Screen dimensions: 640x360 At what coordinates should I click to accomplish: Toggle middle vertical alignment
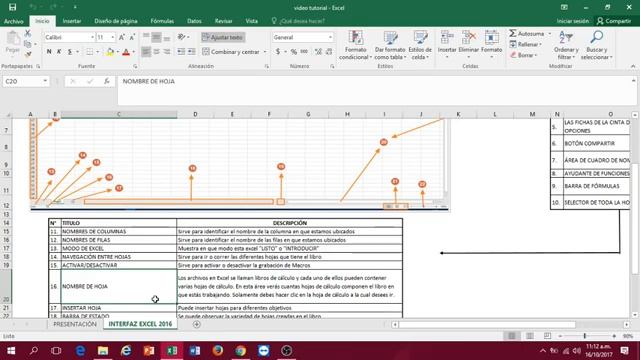[156, 37]
